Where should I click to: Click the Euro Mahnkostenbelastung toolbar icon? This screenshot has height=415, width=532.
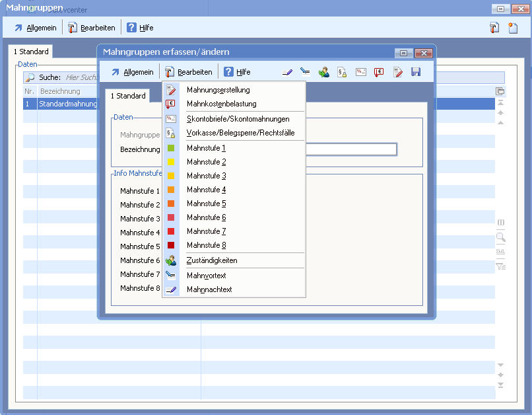[x=379, y=72]
